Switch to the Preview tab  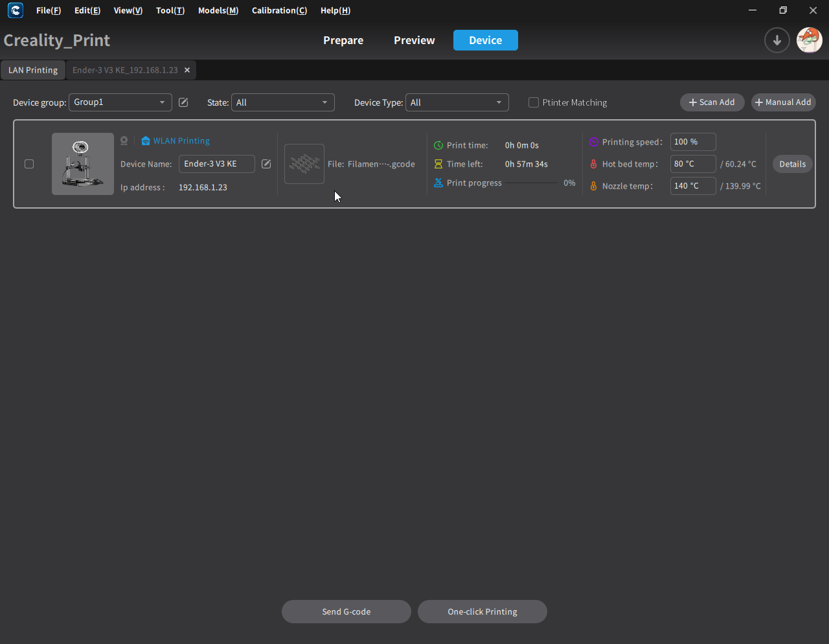[x=414, y=40]
